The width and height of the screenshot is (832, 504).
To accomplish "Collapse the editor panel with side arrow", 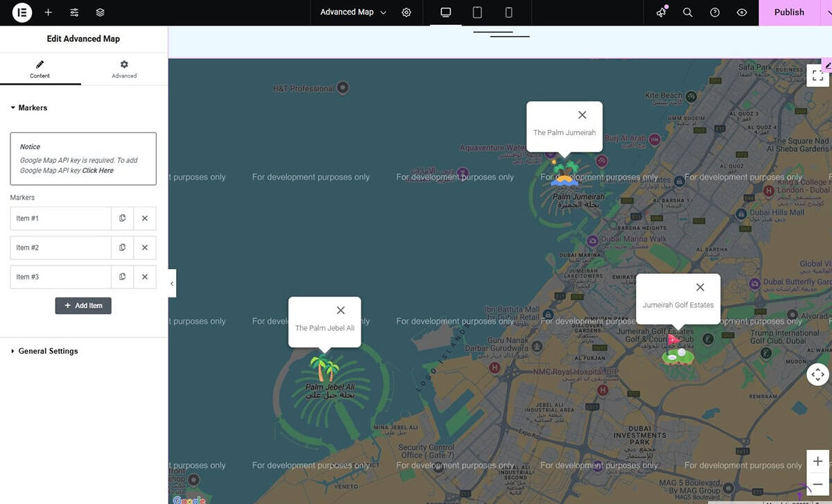I will click(x=172, y=284).
